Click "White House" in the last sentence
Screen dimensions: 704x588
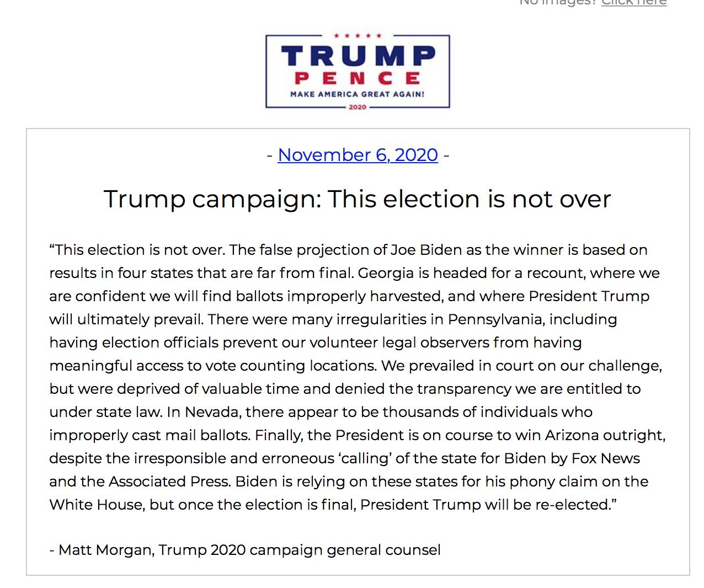pos(96,505)
